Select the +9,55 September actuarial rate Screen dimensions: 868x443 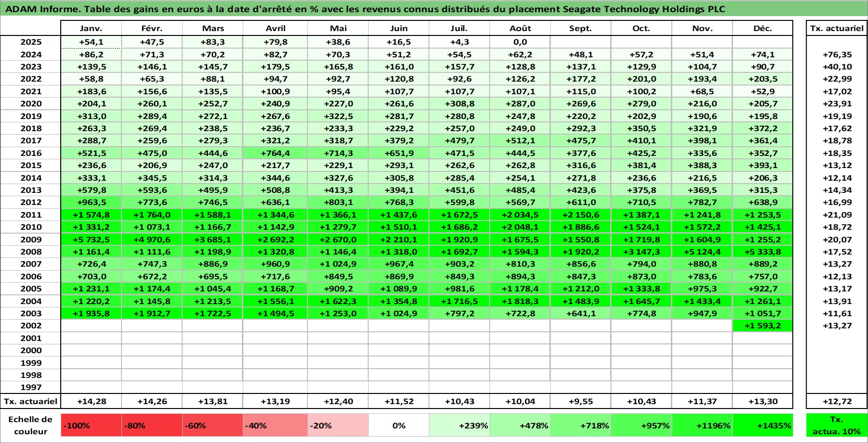coord(581,401)
